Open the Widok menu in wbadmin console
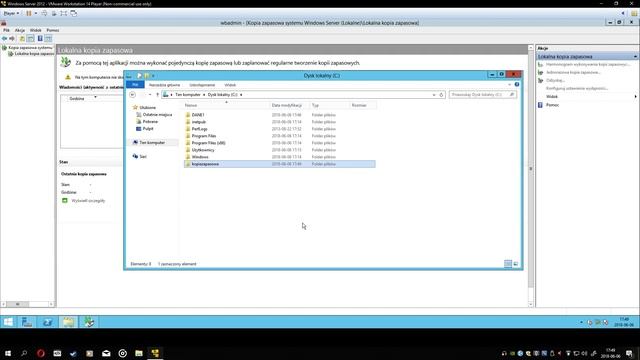This screenshot has width=640, height=360. (x=36, y=30)
